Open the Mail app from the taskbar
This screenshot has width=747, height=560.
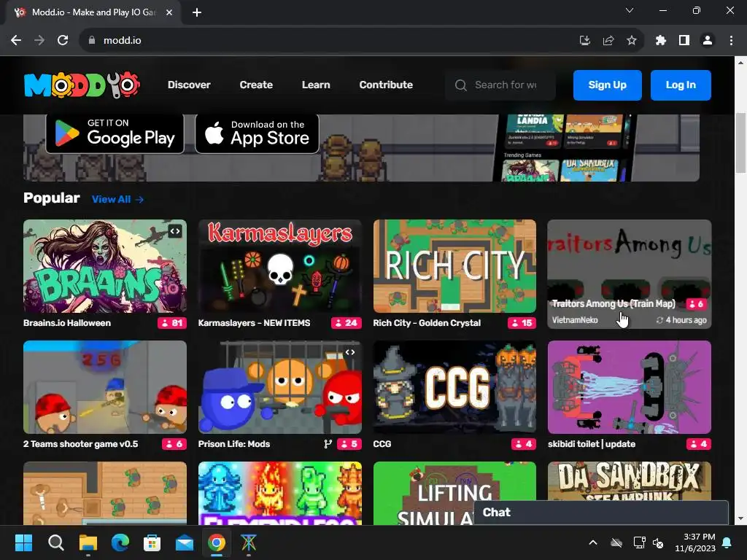tap(185, 542)
